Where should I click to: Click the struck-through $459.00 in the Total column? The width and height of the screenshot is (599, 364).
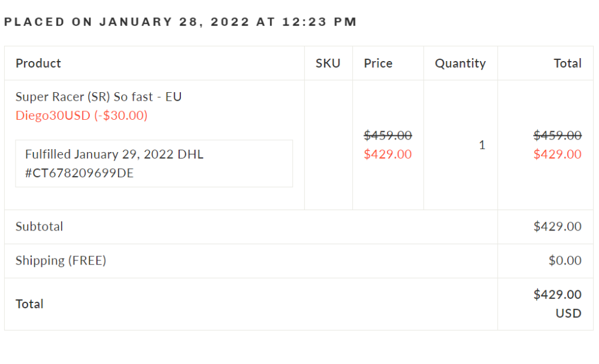coord(557,135)
